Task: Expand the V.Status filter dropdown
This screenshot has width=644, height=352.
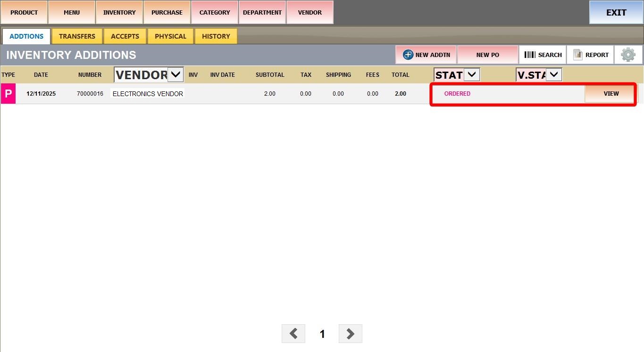Action: [x=553, y=74]
